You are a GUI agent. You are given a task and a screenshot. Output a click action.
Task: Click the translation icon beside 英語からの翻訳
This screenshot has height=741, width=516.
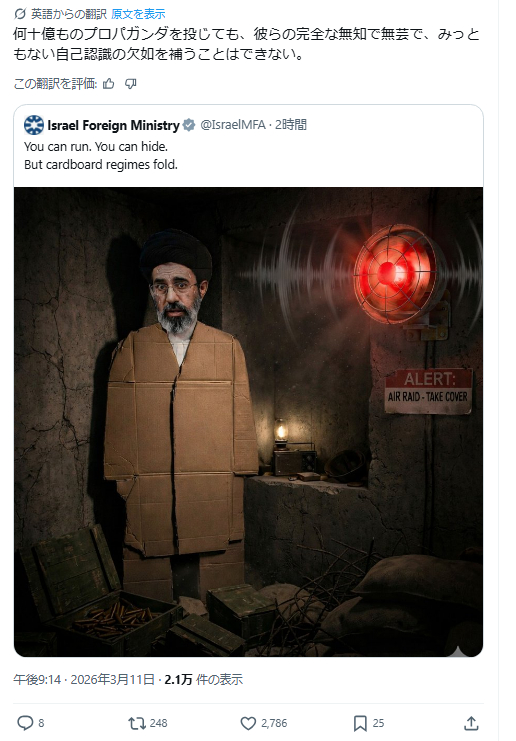[x=20, y=14]
